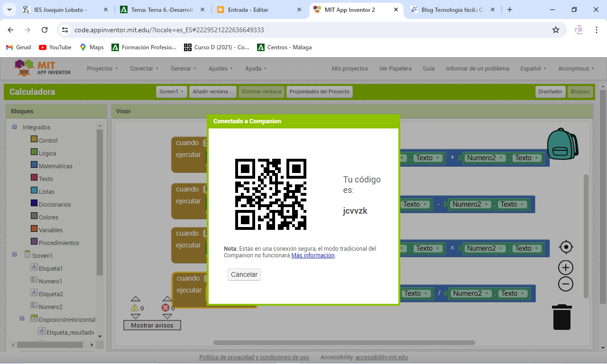The width and height of the screenshot is (607, 364).
Task: Open the Diccionarios blocks category
Action: coord(55,204)
